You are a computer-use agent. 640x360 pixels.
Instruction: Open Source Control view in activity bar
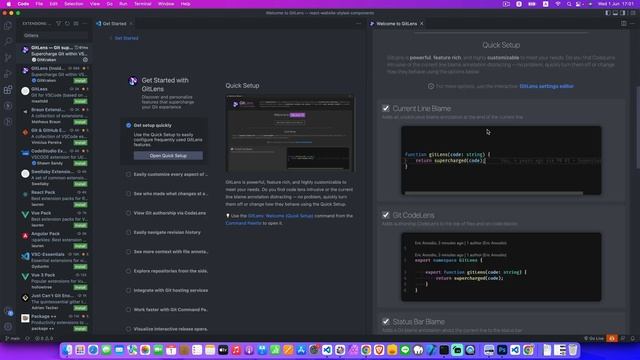tap(8, 58)
